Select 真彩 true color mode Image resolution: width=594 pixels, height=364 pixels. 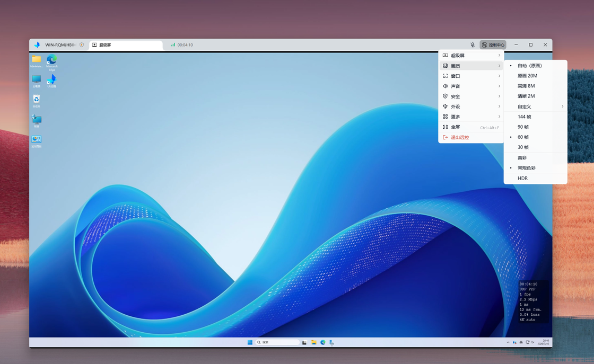point(535,158)
